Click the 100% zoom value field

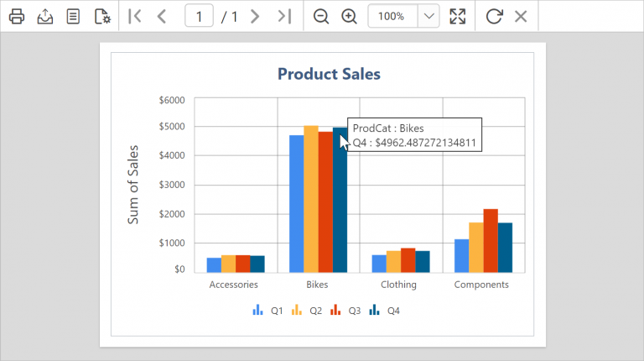tap(392, 16)
